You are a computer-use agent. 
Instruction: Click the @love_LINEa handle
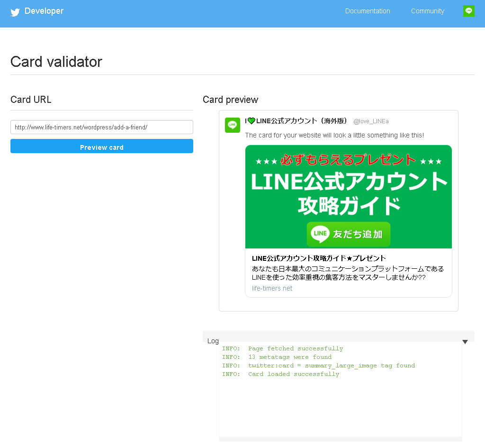click(371, 121)
